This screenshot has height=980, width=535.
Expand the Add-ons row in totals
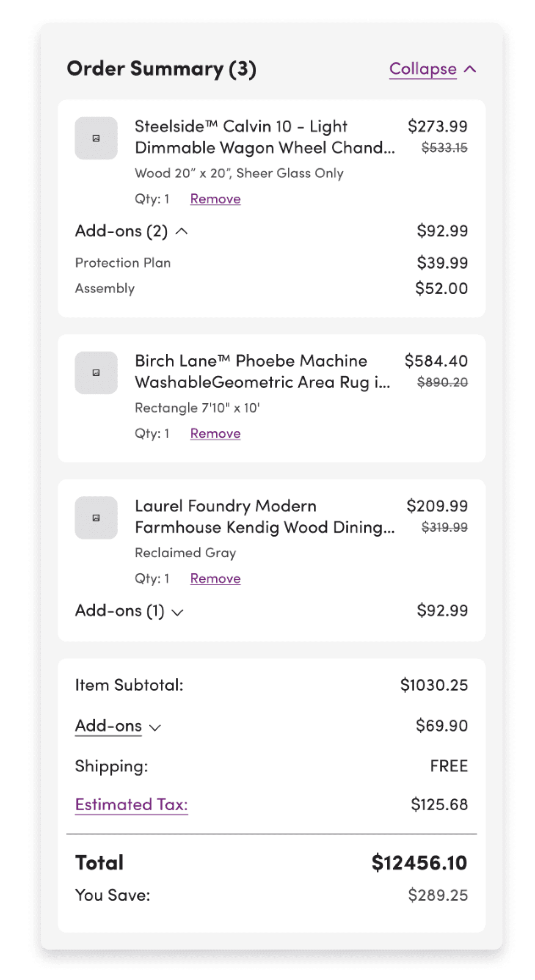pyautogui.click(x=118, y=726)
